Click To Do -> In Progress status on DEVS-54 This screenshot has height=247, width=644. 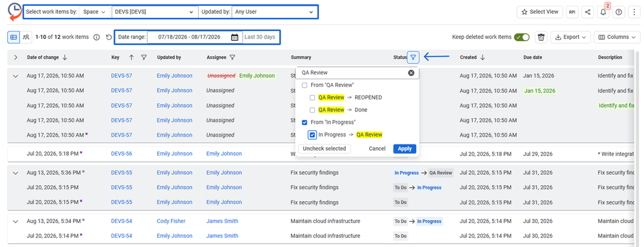tap(418, 221)
